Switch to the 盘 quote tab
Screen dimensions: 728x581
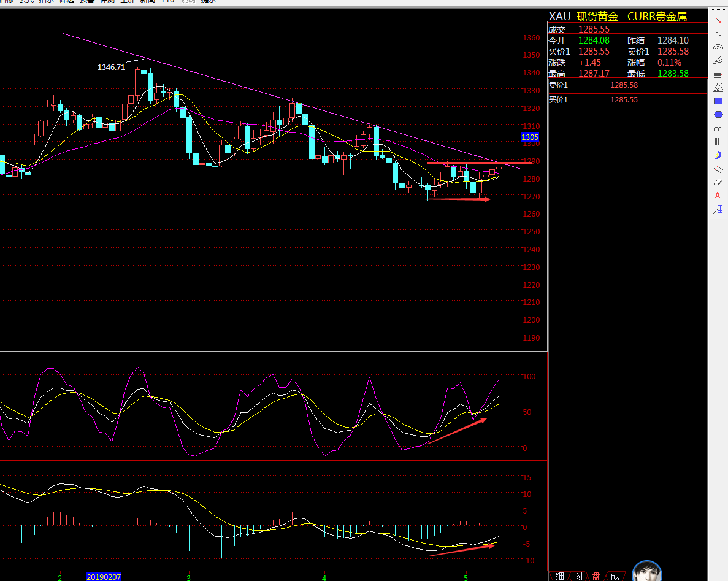(x=596, y=576)
